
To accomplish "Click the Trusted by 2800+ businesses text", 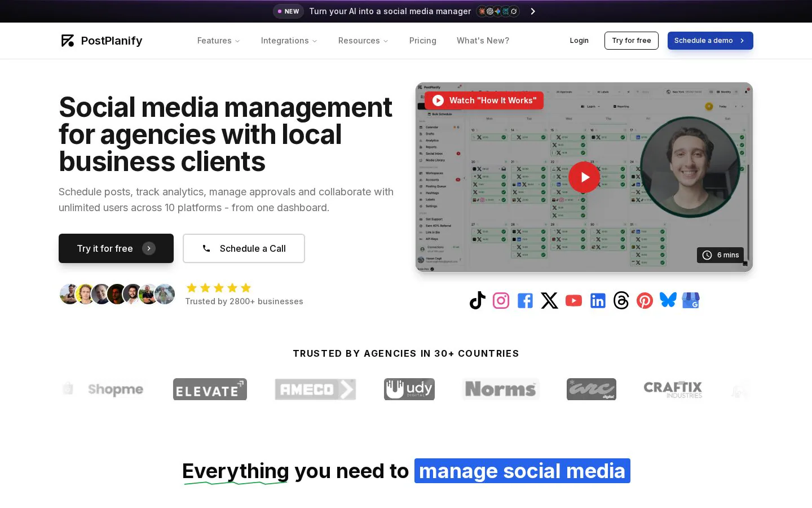I will [x=244, y=301].
